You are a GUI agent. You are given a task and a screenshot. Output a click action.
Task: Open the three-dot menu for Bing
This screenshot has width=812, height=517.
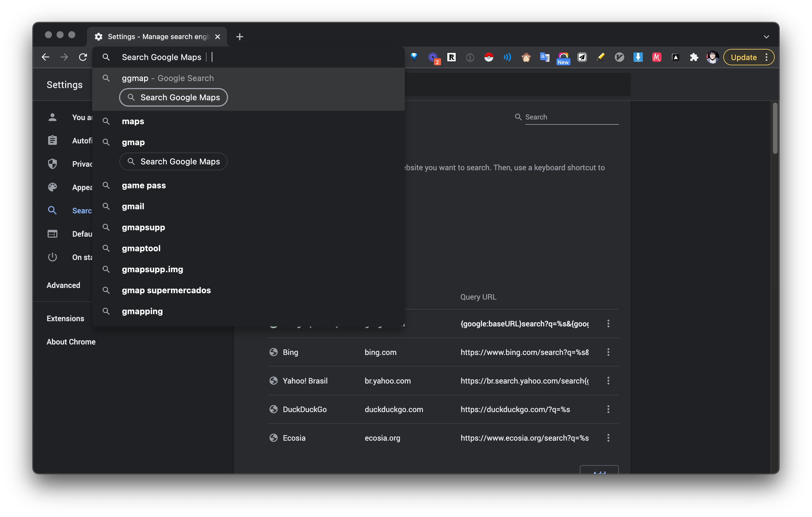608,352
